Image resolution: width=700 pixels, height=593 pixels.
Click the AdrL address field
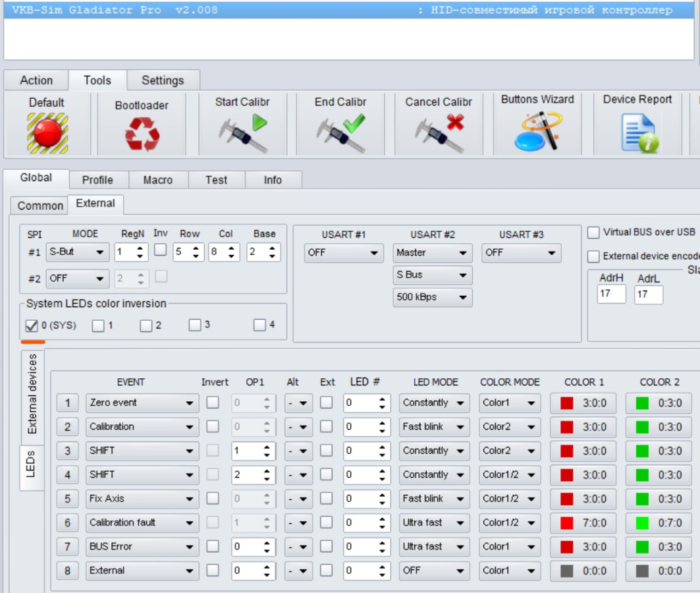(x=648, y=295)
